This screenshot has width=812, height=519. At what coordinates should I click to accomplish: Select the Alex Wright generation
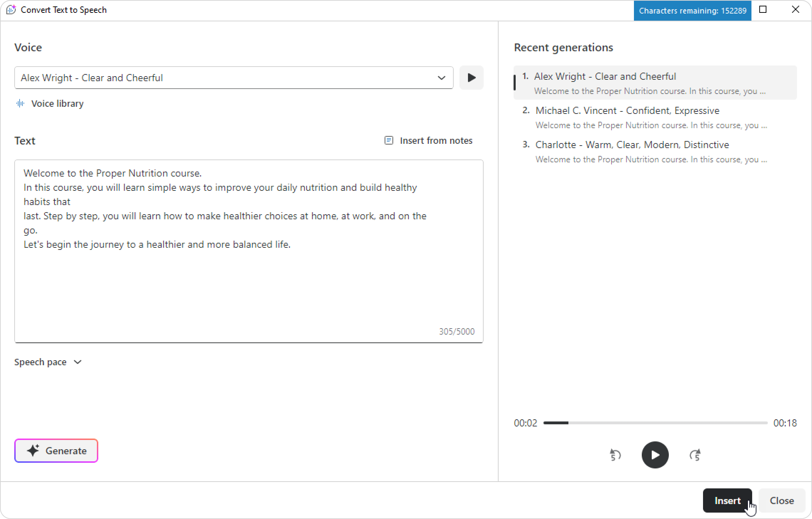coord(655,83)
